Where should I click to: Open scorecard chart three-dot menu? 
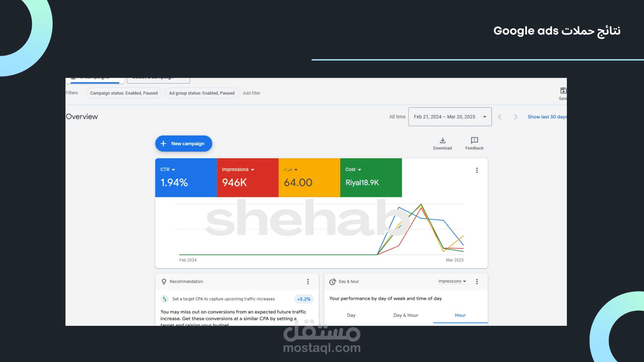(477, 170)
